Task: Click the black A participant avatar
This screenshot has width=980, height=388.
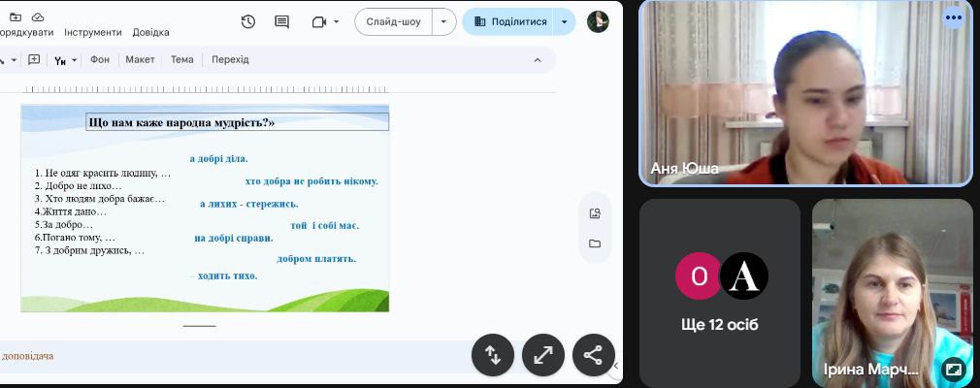Action: click(x=744, y=276)
